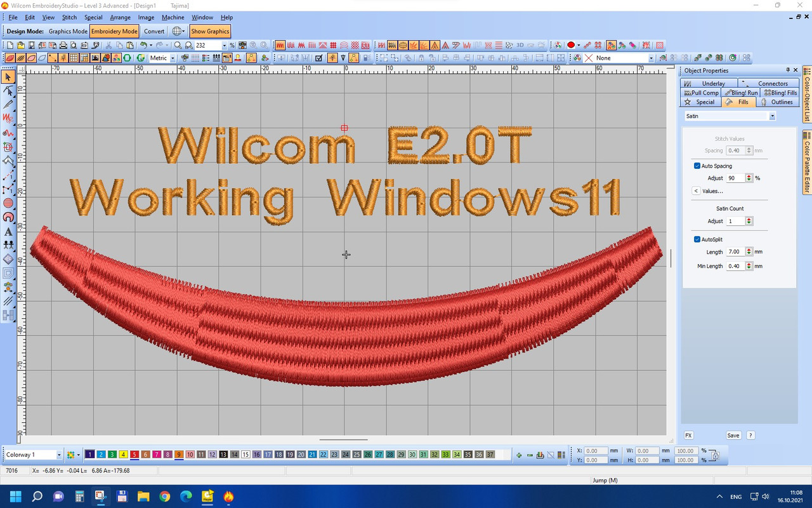
Task: Open the File menu
Action: [13, 17]
